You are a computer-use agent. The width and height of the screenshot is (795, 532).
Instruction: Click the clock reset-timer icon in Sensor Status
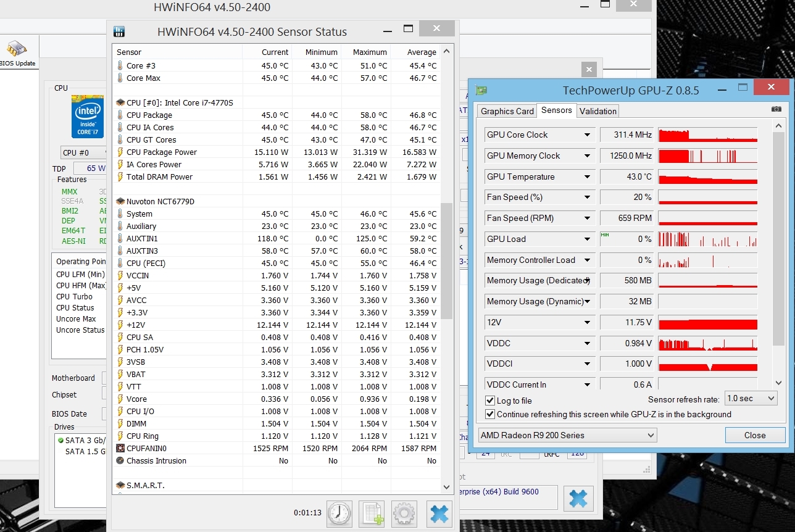[x=339, y=513]
